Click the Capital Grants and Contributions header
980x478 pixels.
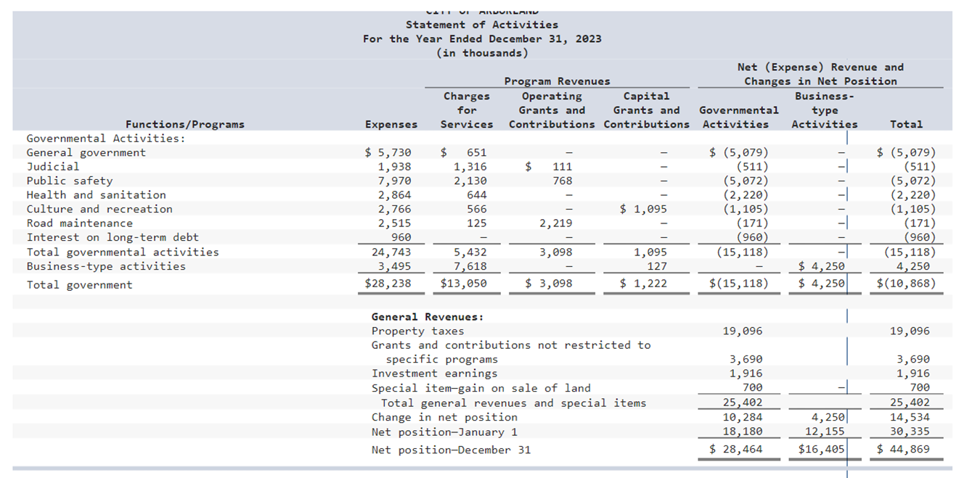pos(646,110)
